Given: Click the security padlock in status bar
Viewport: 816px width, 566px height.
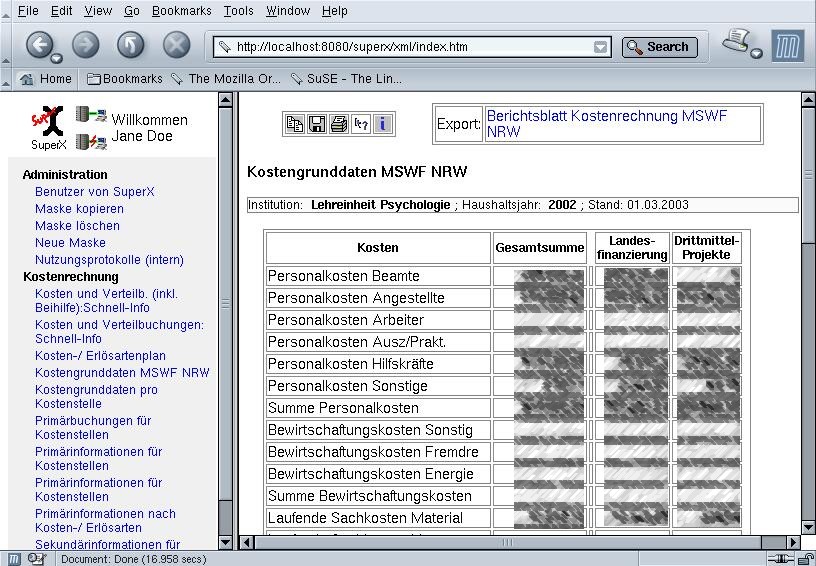Looking at the screenshot, I should point(805,559).
